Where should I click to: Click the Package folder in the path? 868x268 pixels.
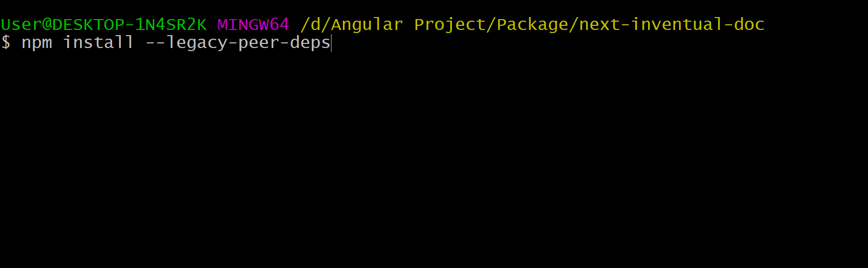(532, 25)
